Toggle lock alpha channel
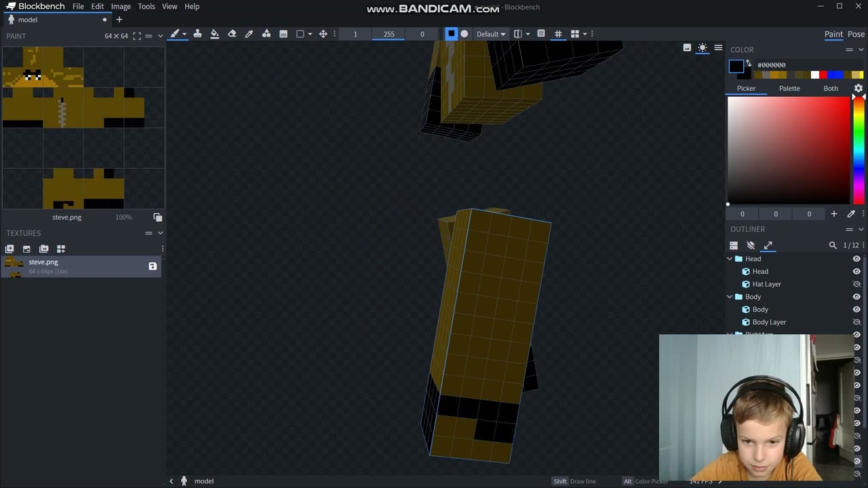This screenshot has width=868, height=488. [x=540, y=34]
